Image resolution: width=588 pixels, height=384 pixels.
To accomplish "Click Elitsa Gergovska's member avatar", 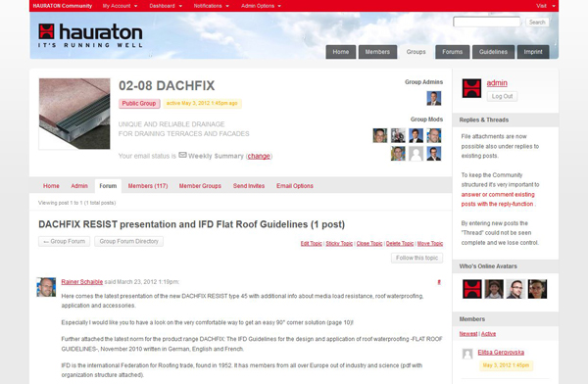I will [467, 354].
